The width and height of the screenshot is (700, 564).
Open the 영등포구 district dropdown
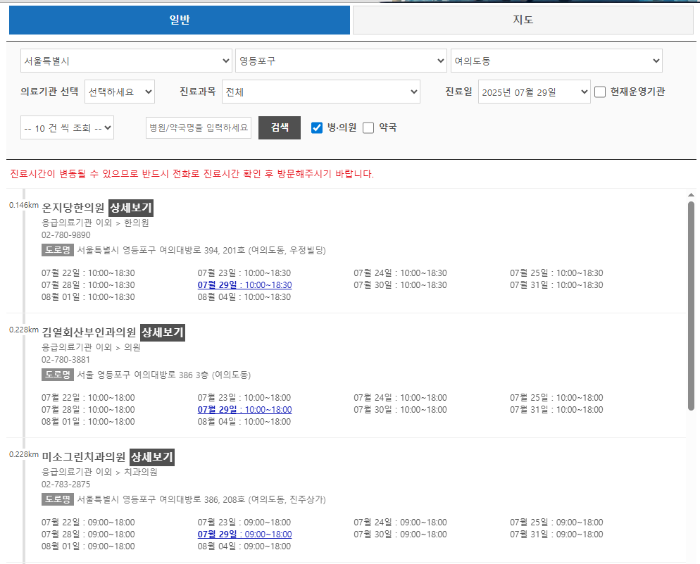[341, 61]
